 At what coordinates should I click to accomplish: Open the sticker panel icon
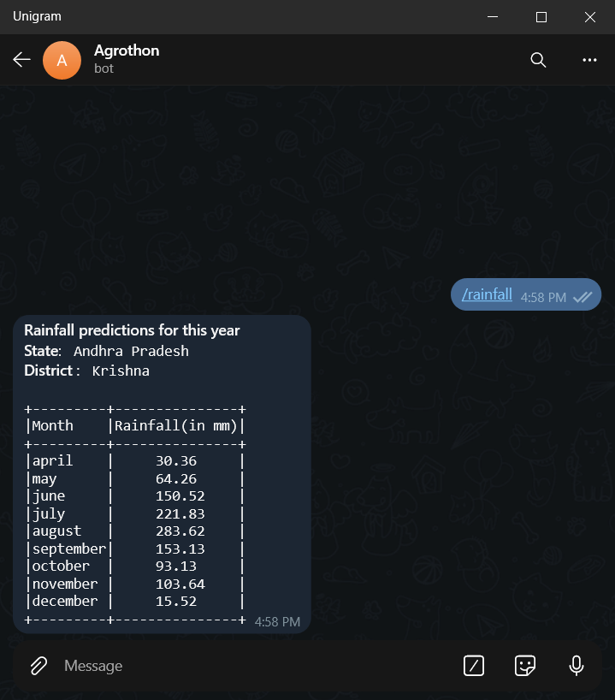[525, 666]
